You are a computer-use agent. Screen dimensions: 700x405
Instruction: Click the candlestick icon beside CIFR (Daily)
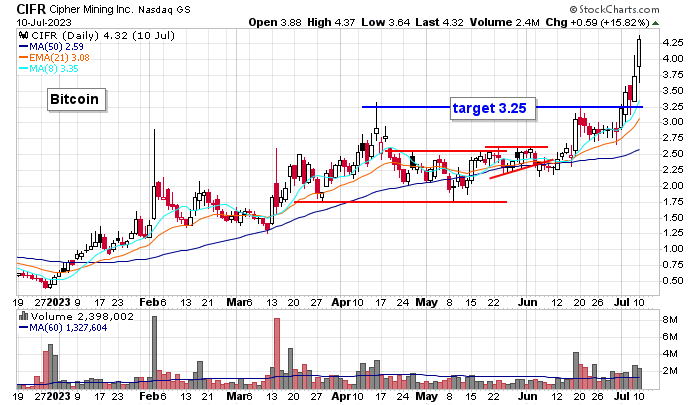(23, 36)
